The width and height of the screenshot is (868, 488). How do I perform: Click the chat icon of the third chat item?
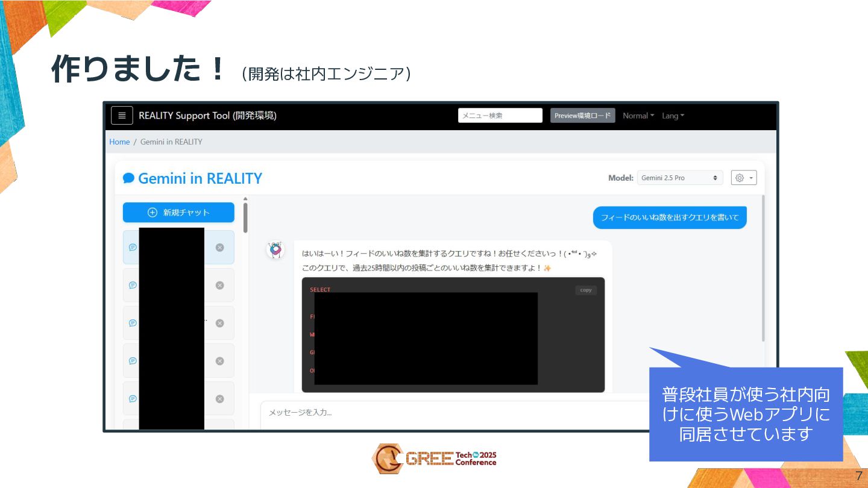(133, 323)
